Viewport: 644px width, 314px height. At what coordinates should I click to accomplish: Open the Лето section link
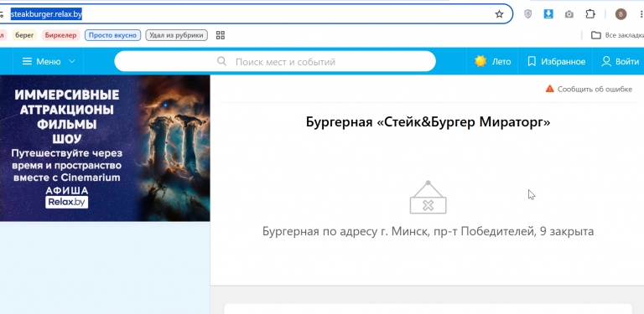coord(501,61)
